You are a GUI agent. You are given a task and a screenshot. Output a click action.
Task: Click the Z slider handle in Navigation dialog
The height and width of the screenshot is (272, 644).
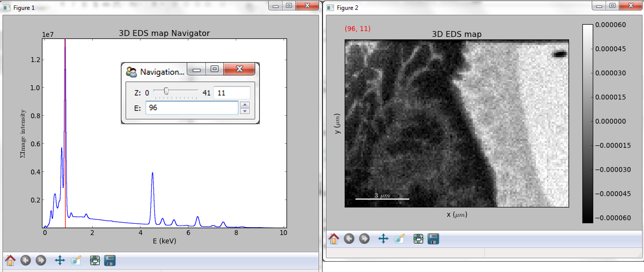tap(166, 91)
